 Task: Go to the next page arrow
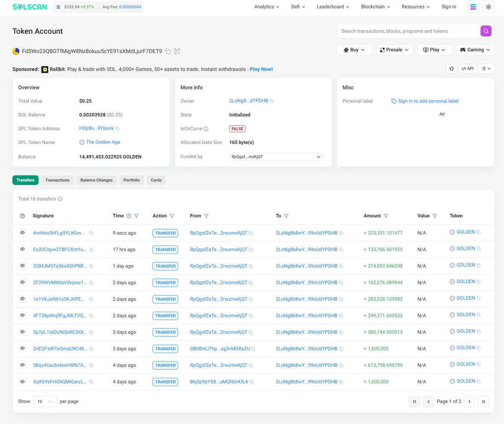pyautogui.click(x=470, y=402)
